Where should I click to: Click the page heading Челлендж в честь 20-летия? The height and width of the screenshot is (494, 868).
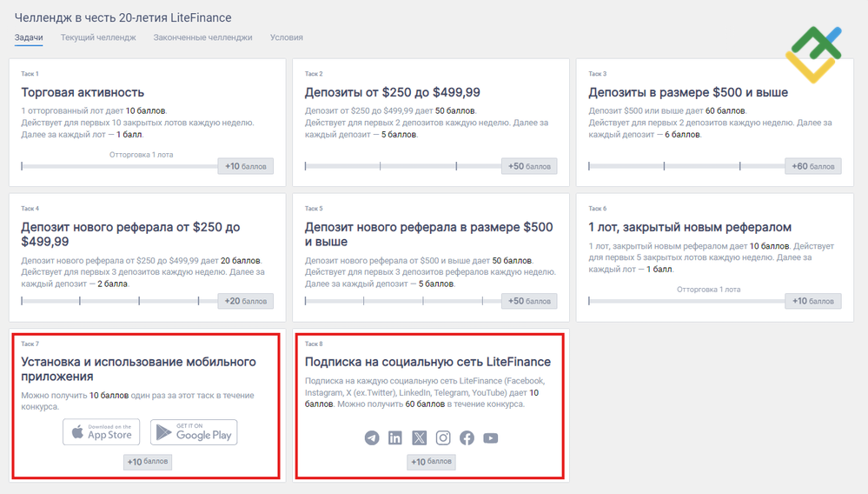[x=123, y=17]
